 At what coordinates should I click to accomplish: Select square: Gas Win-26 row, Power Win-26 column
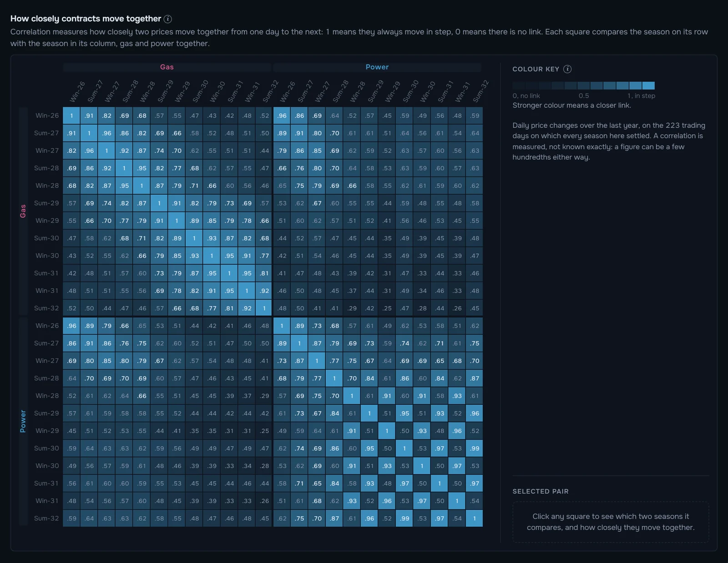[x=282, y=116]
